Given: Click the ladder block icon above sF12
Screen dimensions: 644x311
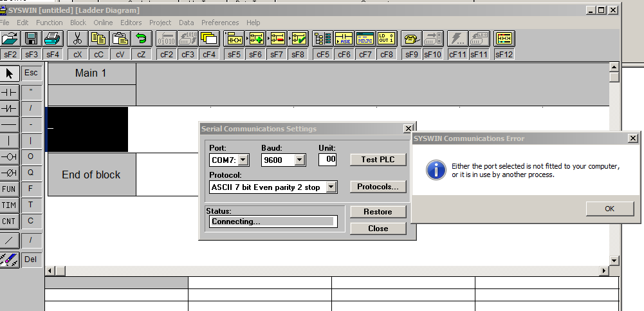Looking at the screenshot, I should click(504, 39).
